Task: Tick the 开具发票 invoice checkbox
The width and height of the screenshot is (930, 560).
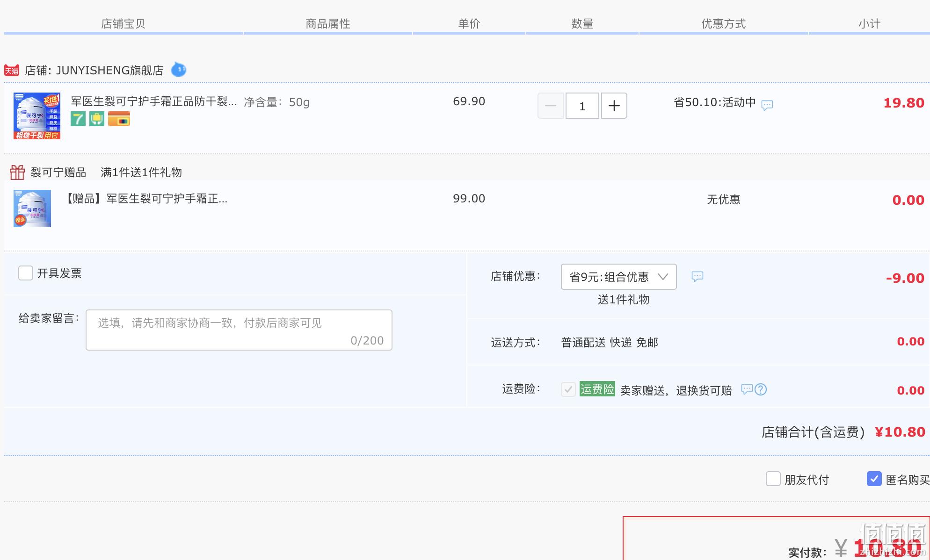Action: (x=26, y=273)
